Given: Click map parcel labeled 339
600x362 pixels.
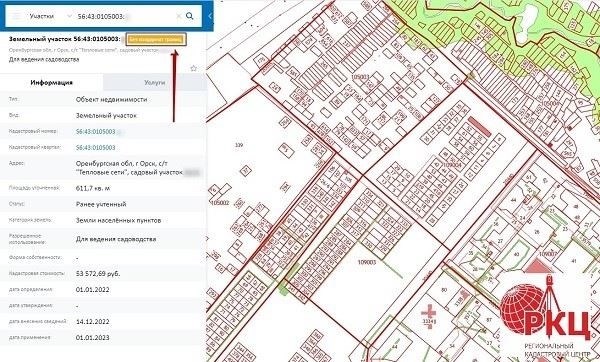Looking at the screenshot, I should (239, 145).
